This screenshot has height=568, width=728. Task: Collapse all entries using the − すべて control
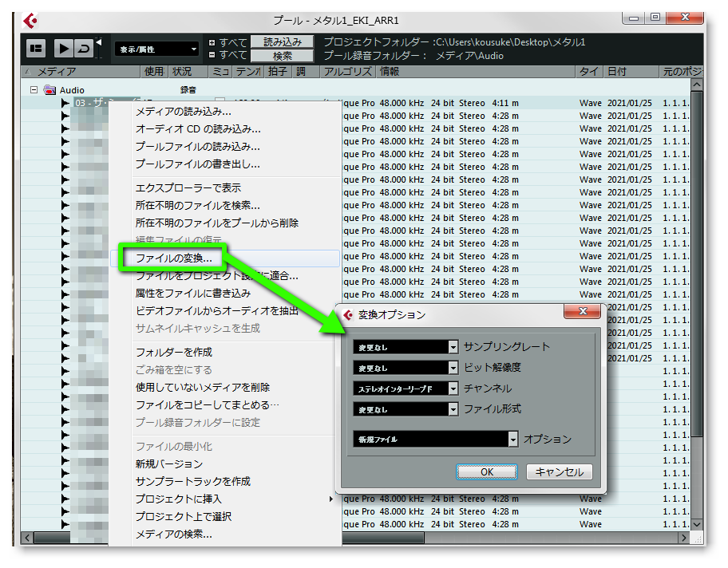pos(213,55)
